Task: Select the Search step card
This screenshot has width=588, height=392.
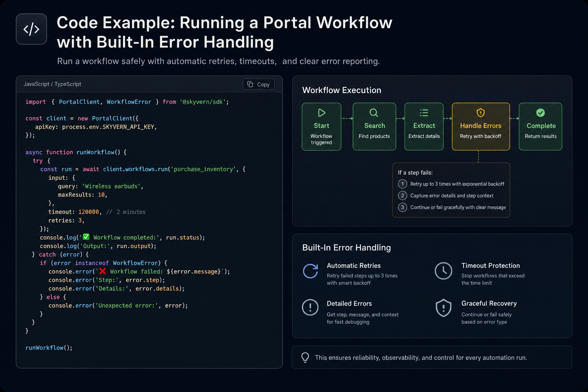Action: coord(374,127)
